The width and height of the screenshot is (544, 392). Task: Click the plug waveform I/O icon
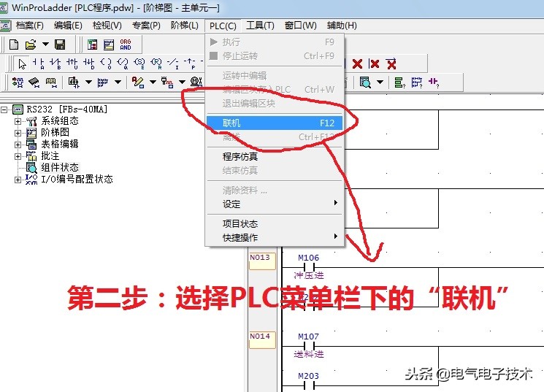click(167, 82)
